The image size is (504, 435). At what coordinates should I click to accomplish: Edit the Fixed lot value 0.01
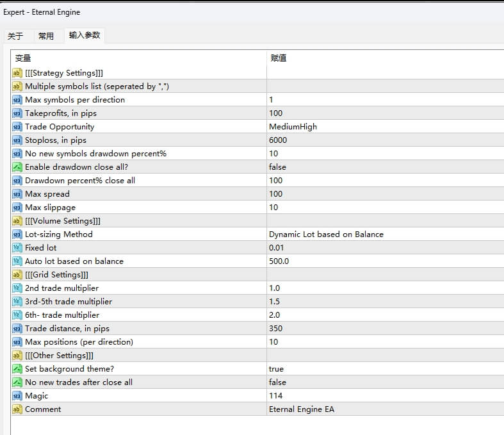[x=277, y=248]
